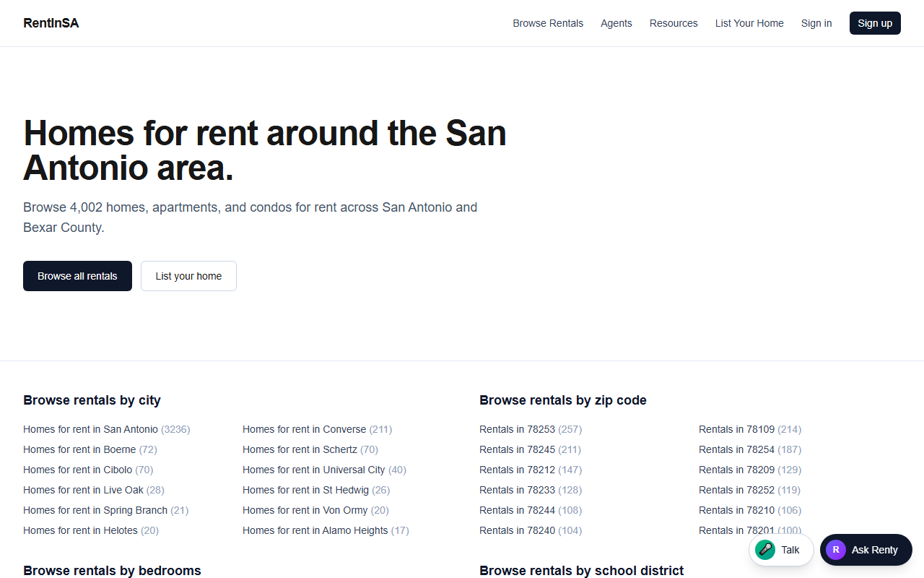Viewport: 924px width, 578px height.
Task: Click Sign in
Action: (816, 23)
